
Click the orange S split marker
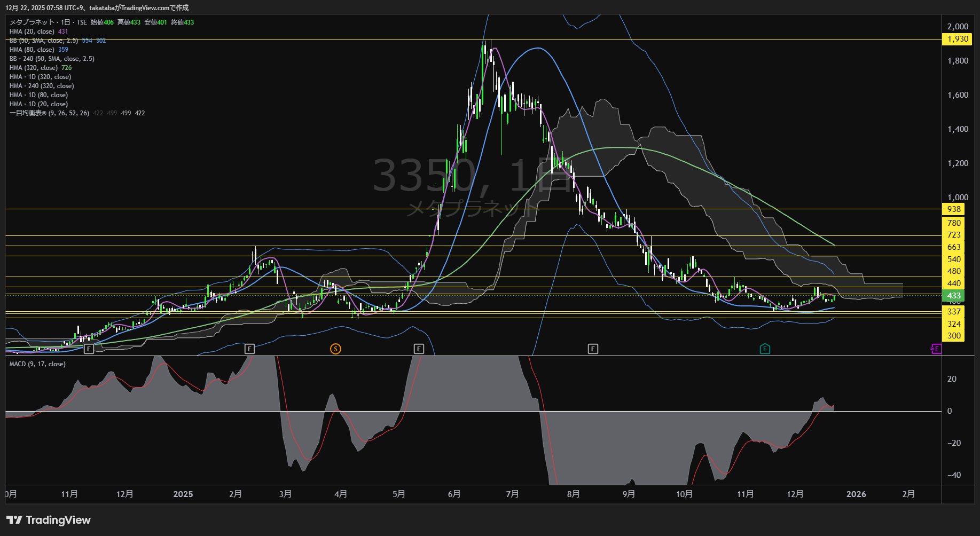tap(335, 349)
